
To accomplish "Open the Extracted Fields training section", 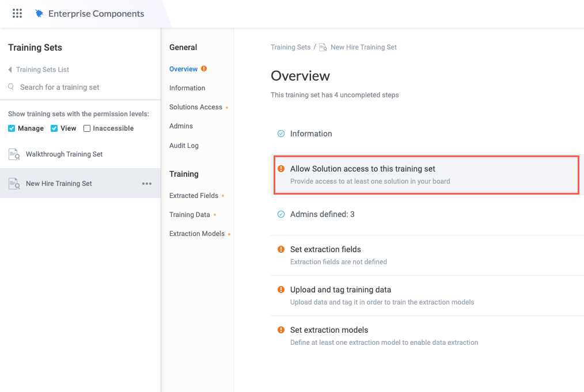I will point(194,196).
